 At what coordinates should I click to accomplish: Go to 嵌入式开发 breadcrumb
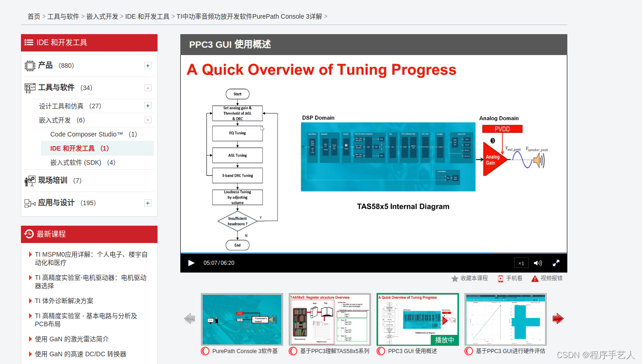coord(102,16)
